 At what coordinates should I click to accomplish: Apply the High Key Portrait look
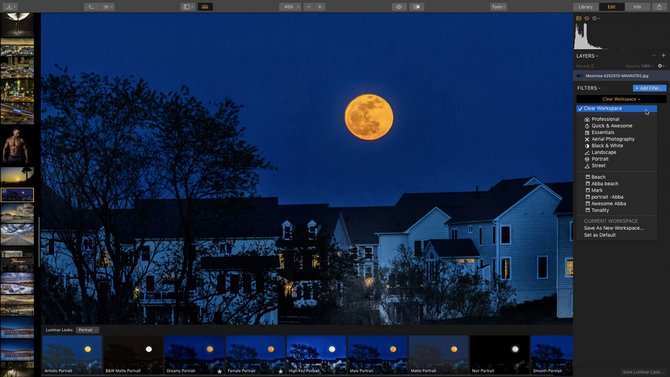[x=316, y=355]
